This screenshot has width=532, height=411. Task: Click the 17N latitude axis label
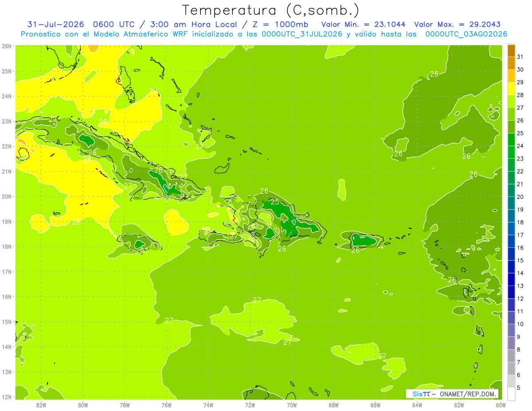tap(7, 272)
